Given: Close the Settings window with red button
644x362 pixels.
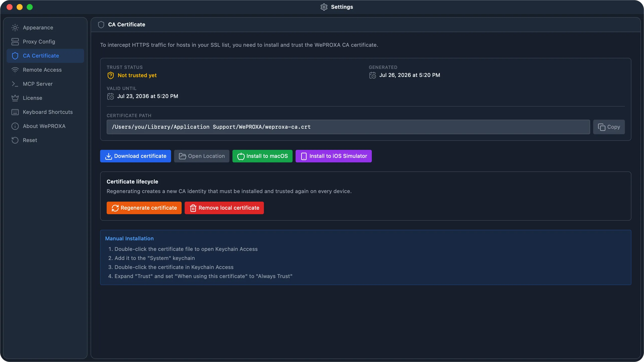Looking at the screenshot, I should pos(10,7).
